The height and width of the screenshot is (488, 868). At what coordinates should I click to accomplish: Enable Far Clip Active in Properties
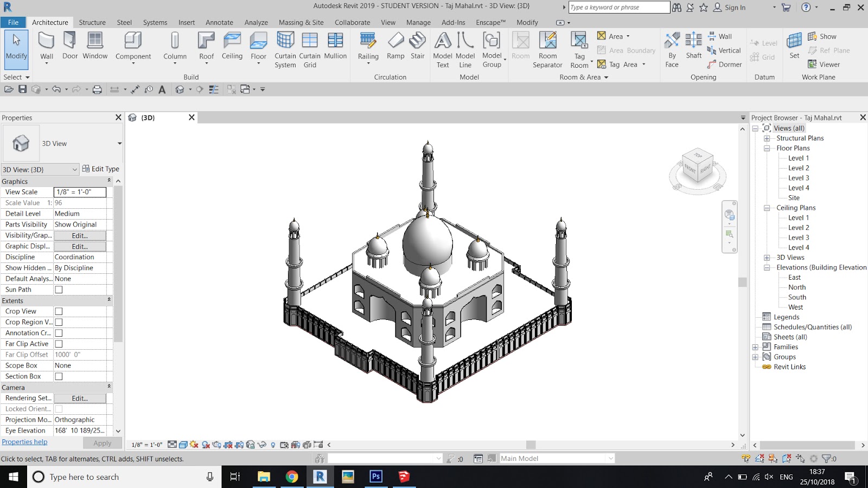pyautogui.click(x=58, y=343)
